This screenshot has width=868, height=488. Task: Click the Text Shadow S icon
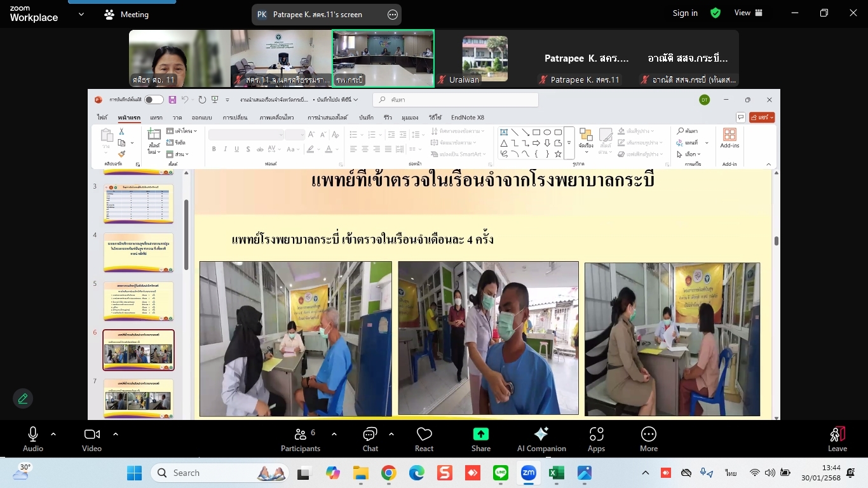tap(248, 149)
